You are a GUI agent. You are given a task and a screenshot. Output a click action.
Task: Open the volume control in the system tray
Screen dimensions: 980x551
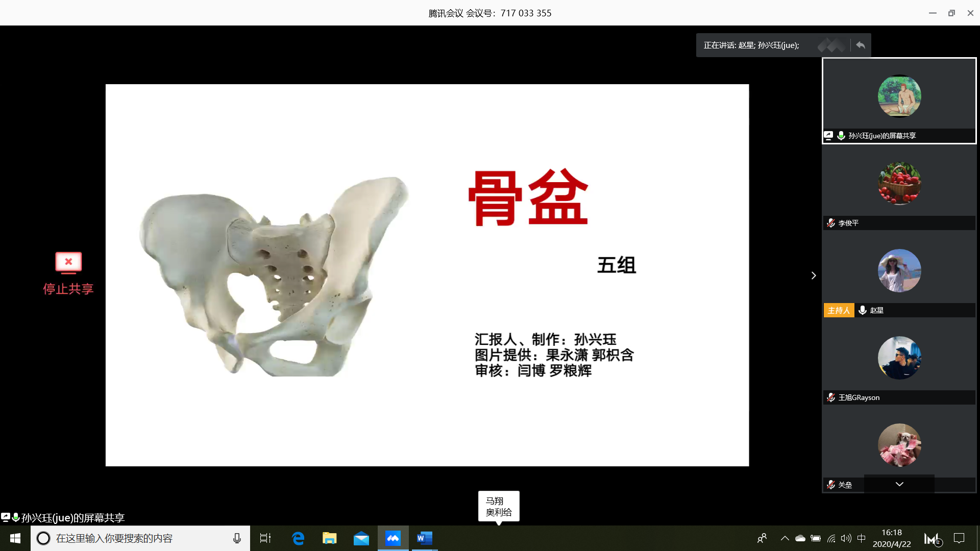(846, 538)
